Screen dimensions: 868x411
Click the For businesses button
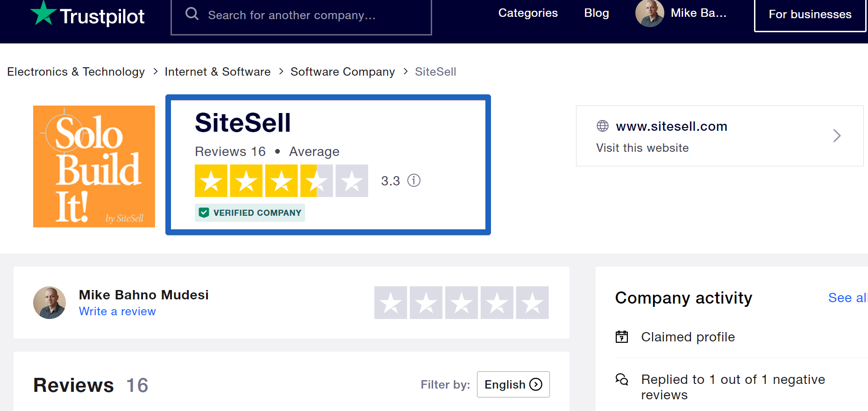point(810,15)
